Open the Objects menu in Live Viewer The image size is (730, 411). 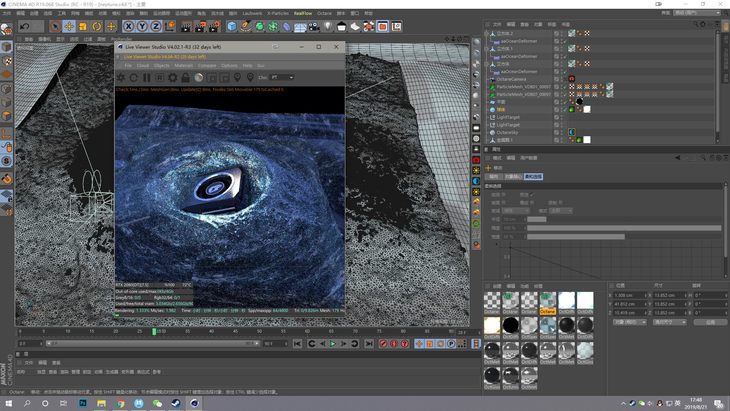(x=162, y=66)
